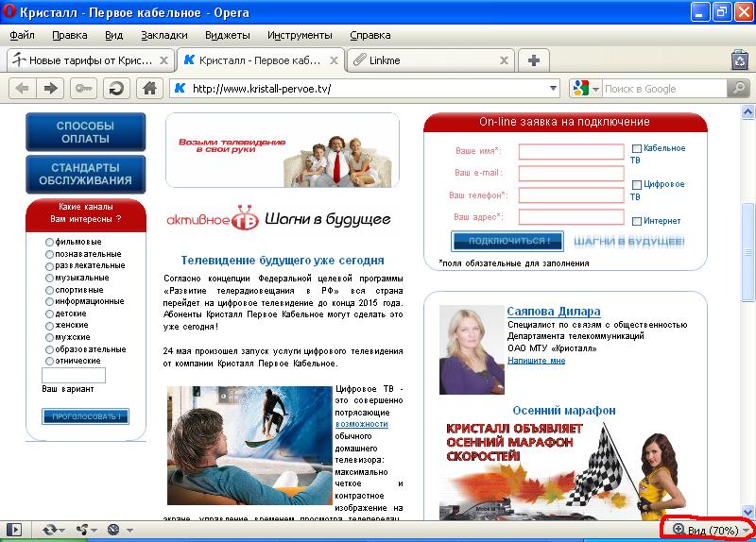Open the Wand password key button
The image size is (756, 542).
pos(83,89)
